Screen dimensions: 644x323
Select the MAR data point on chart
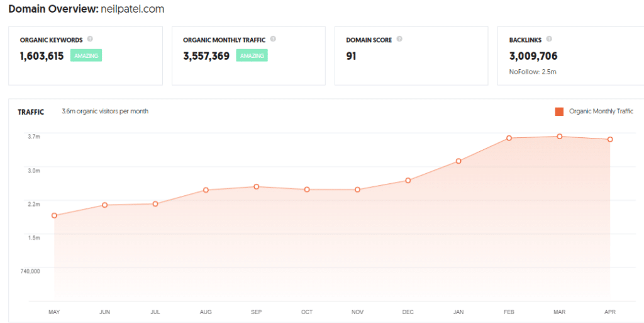click(559, 136)
